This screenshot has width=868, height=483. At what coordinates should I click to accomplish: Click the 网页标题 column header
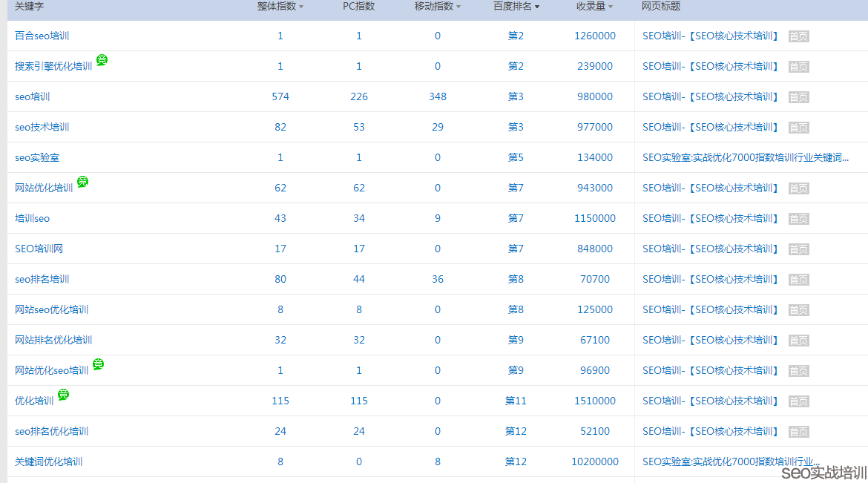point(661,7)
